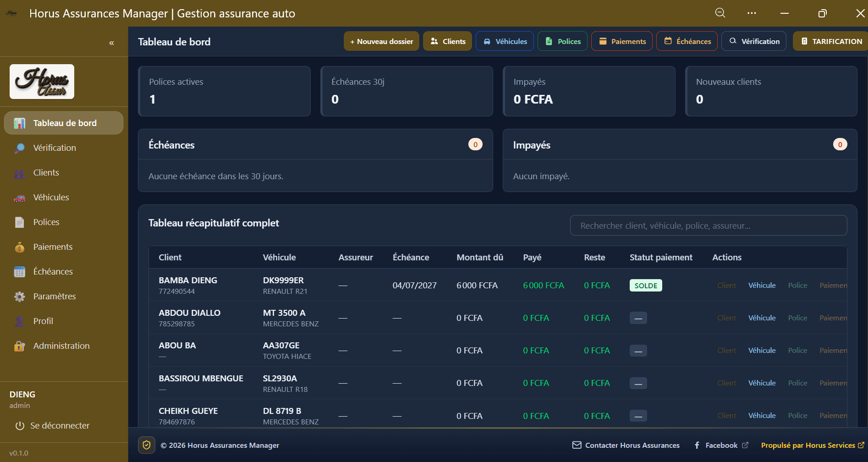Click the top Vérification magnifier icon button

click(x=754, y=41)
